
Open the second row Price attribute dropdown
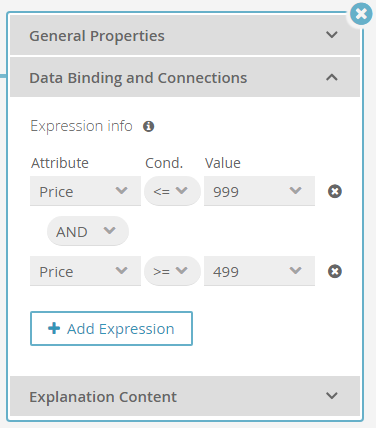pos(85,271)
